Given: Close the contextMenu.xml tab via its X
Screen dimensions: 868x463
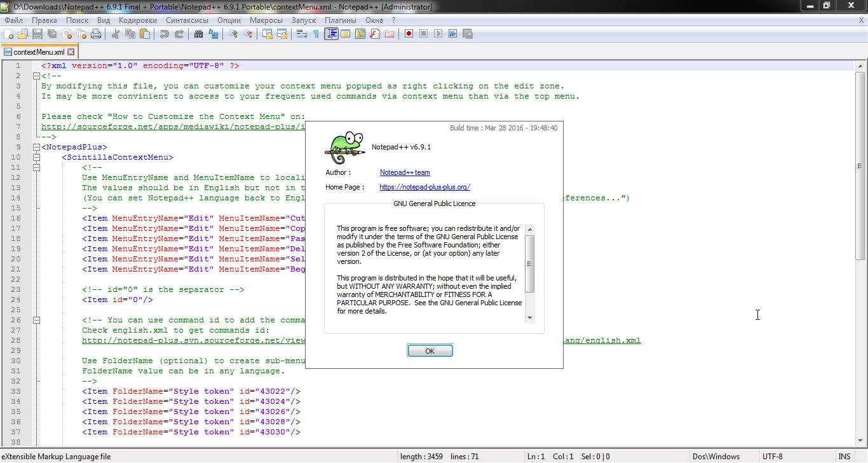Looking at the screenshot, I should pos(71,52).
